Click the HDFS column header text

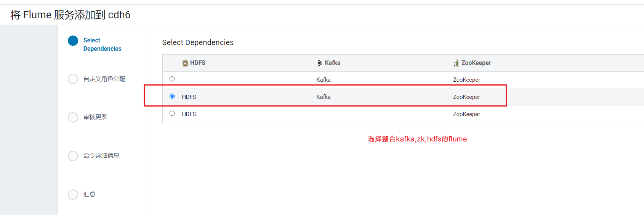198,63
